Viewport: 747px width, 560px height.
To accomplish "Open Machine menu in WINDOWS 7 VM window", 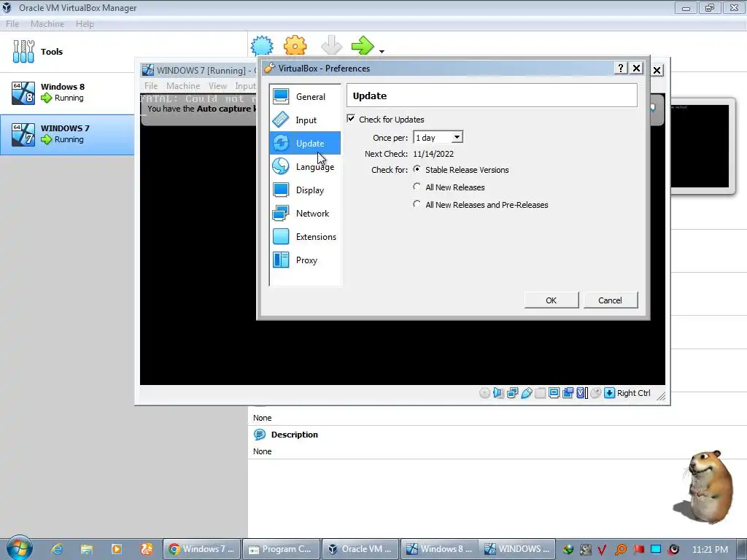I will 183,86.
